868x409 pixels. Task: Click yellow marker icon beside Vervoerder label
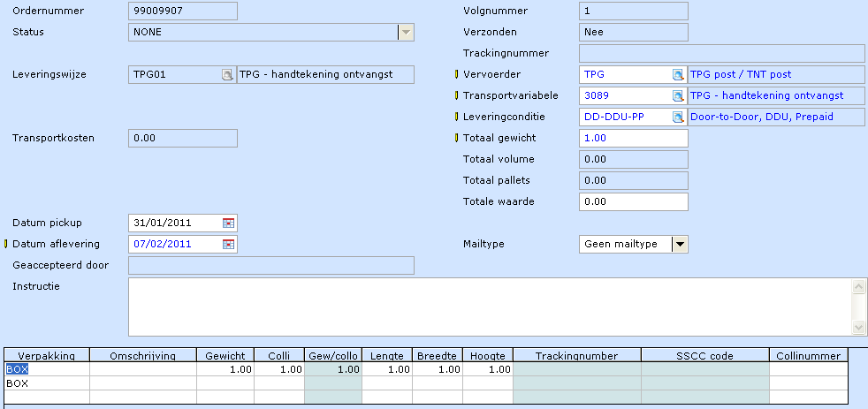[x=457, y=74]
